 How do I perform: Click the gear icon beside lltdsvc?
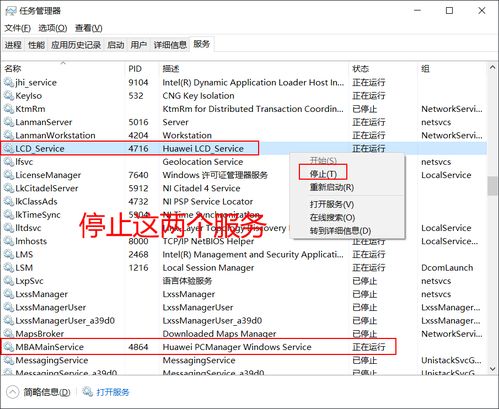(x=9, y=228)
